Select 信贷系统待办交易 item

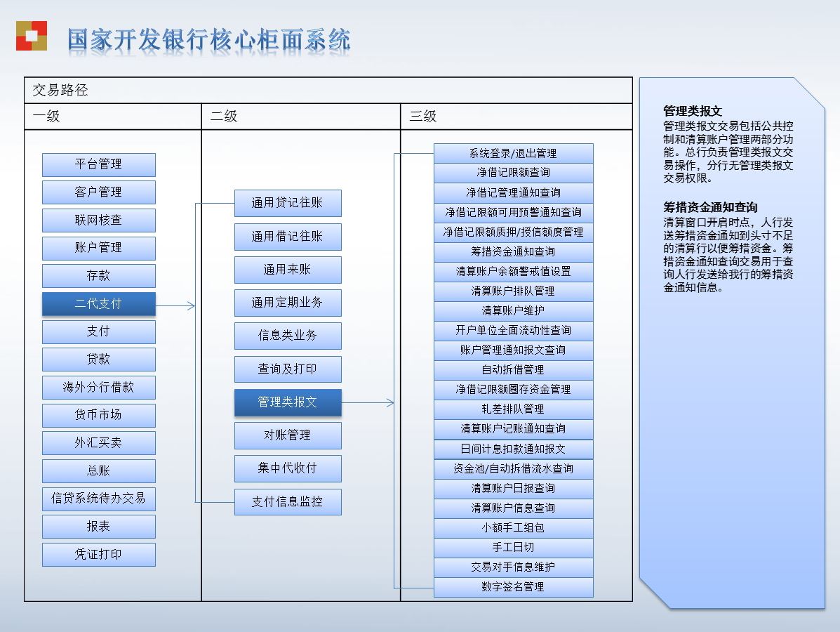point(99,499)
